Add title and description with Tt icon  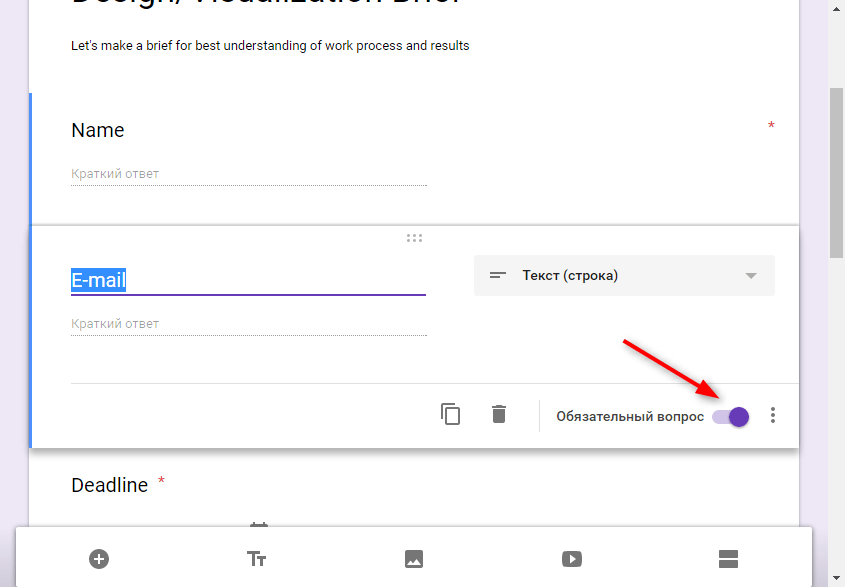coord(256,559)
